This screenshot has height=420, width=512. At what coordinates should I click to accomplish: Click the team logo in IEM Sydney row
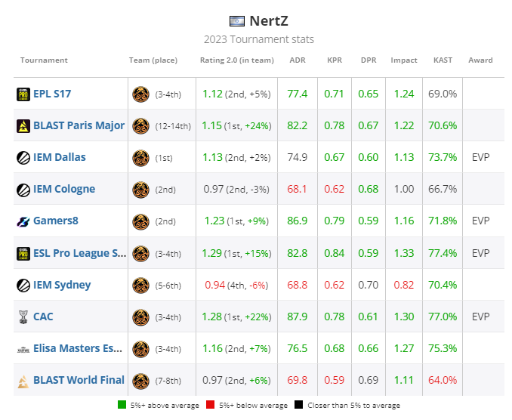[140, 285]
